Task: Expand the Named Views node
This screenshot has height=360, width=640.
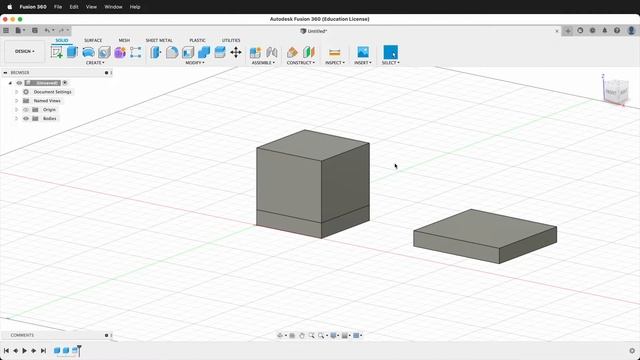Action: tap(17, 101)
